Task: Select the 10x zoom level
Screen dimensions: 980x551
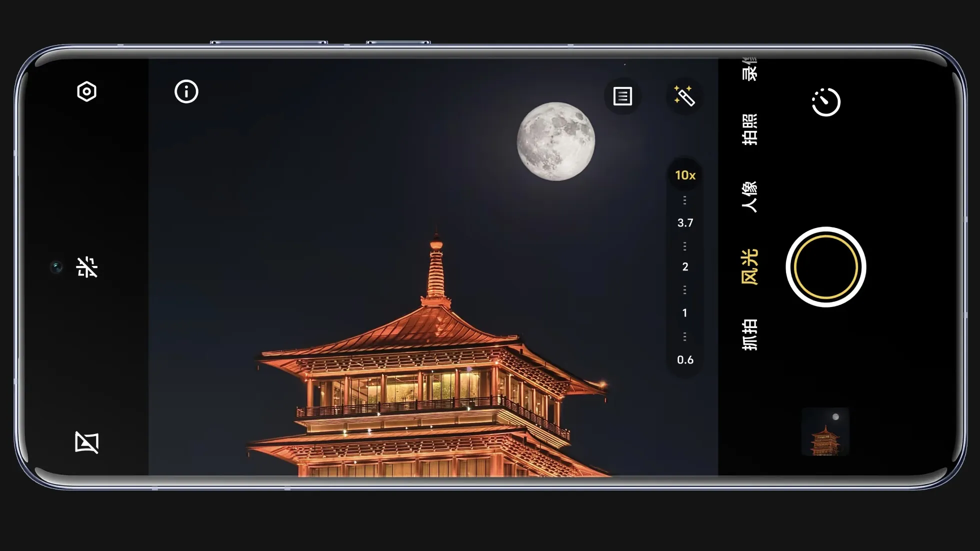Action: (685, 175)
